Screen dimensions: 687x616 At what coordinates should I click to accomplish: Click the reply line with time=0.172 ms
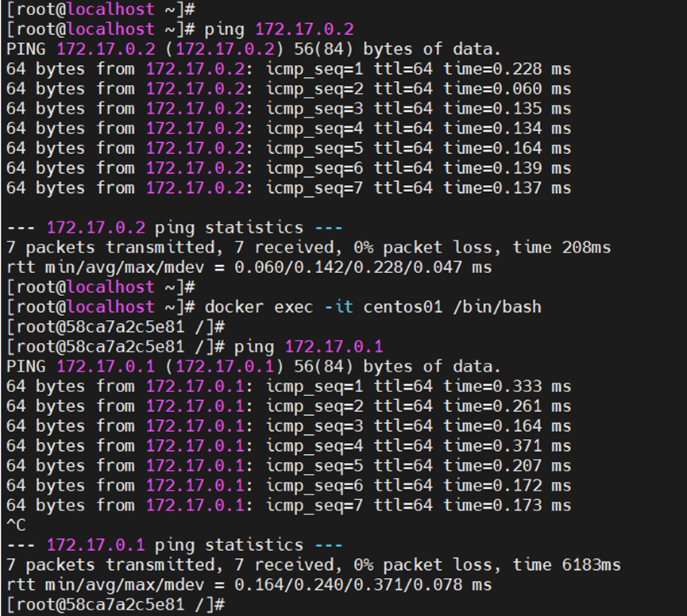click(x=289, y=486)
